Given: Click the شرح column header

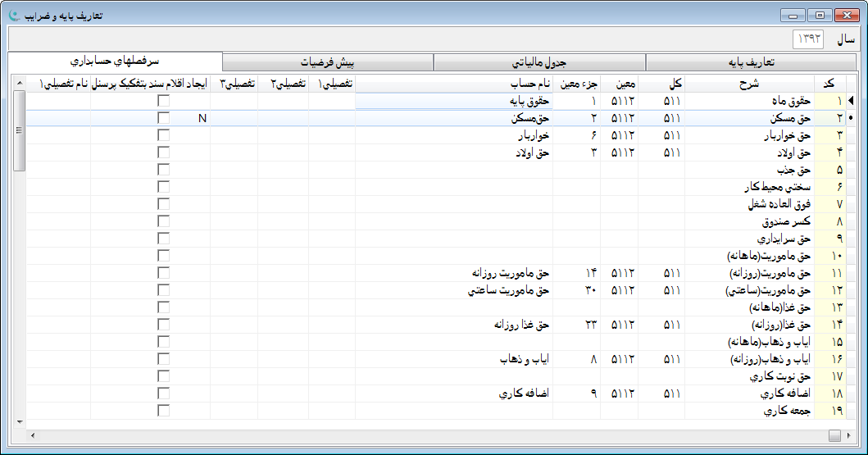Looking at the screenshot, I should (748, 84).
